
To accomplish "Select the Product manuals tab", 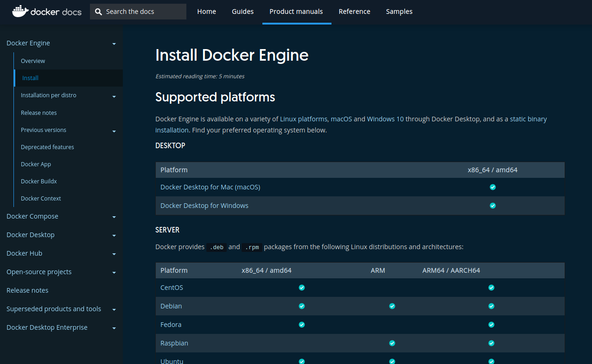I will 296,12.
